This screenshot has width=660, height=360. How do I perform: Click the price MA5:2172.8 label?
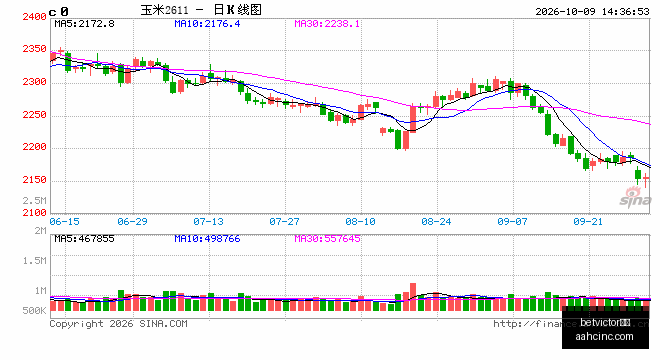[84, 24]
